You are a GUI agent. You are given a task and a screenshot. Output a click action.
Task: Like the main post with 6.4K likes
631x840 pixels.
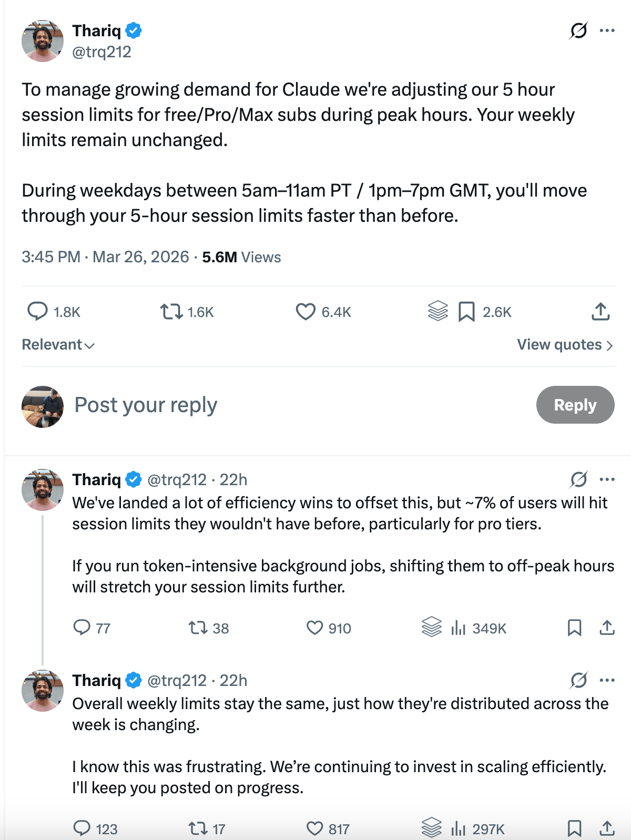[306, 312]
